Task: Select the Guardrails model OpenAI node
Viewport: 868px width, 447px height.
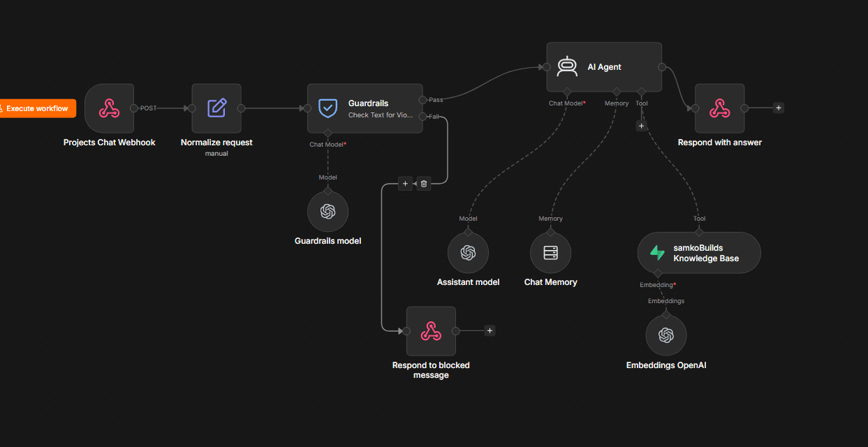Action: 328,212
